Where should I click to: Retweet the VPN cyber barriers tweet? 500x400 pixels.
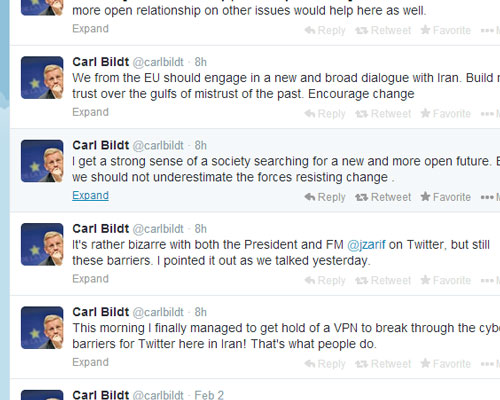(x=383, y=364)
